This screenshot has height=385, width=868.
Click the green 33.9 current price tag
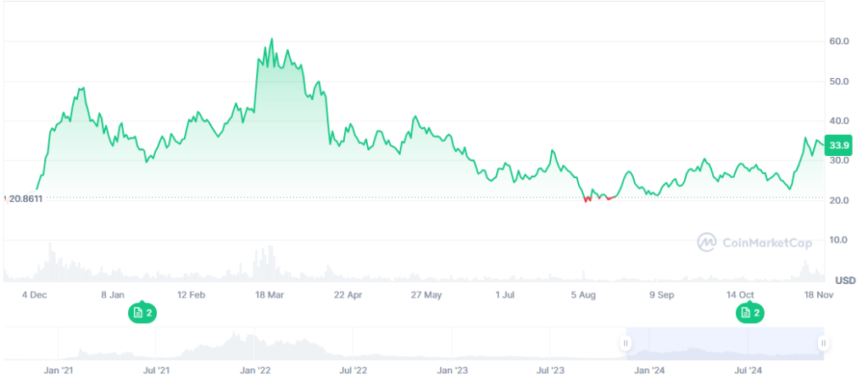tap(839, 145)
